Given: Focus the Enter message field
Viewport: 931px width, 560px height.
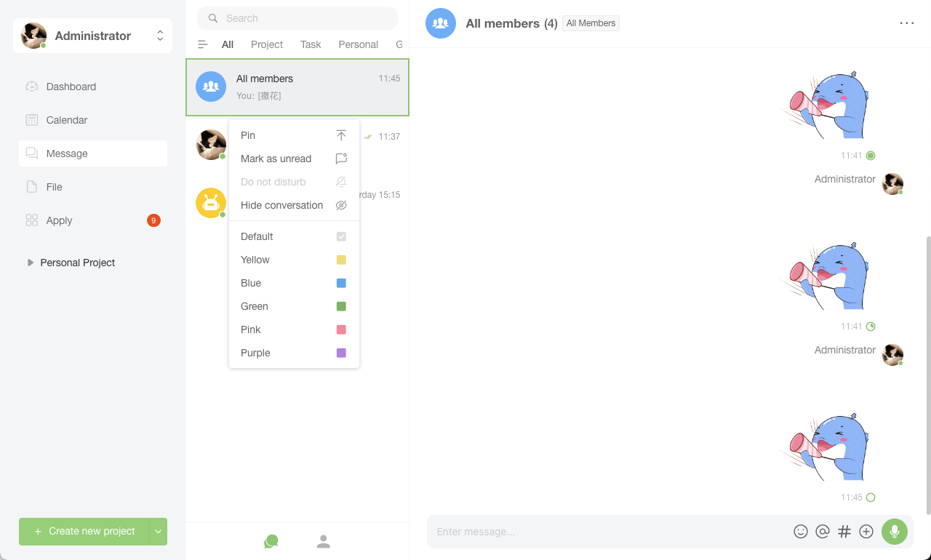Looking at the screenshot, I should [x=611, y=532].
